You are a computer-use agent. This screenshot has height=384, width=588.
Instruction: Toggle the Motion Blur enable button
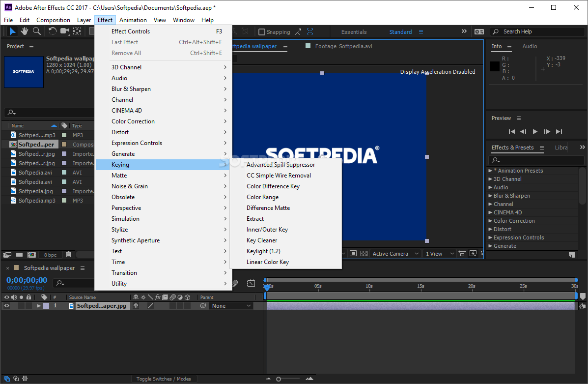click(x=235, y=283)
